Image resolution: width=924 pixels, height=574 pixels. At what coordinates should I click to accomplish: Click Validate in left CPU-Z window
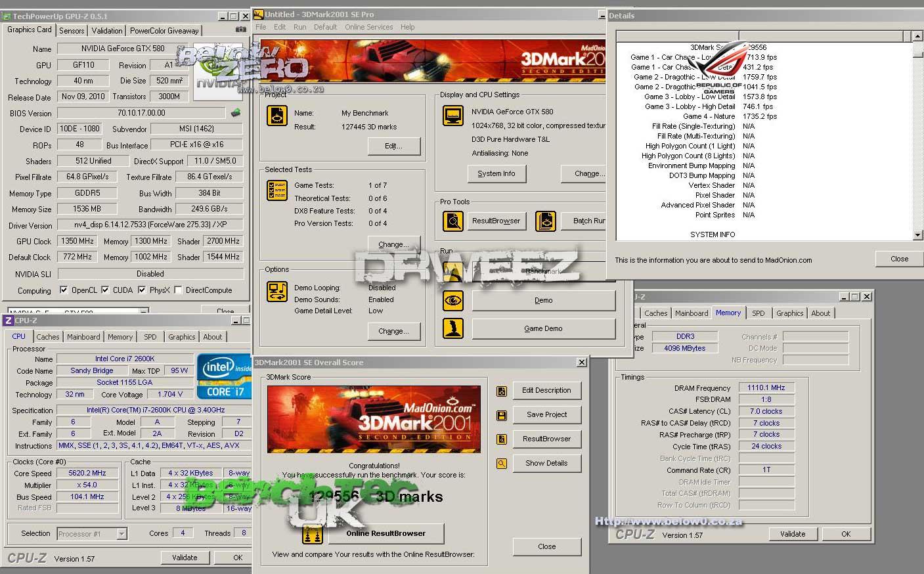click(185, 558)
